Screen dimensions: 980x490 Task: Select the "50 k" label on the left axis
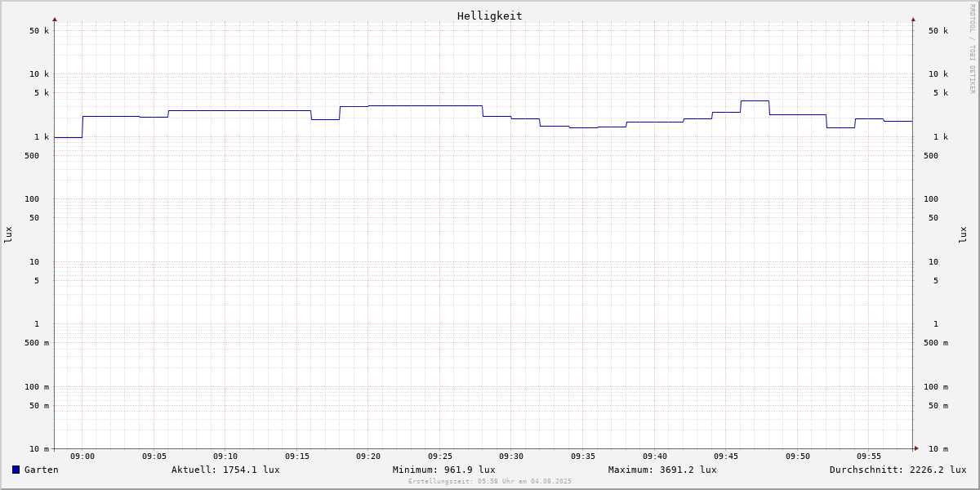pyautogui.click(x=39, y=31)
